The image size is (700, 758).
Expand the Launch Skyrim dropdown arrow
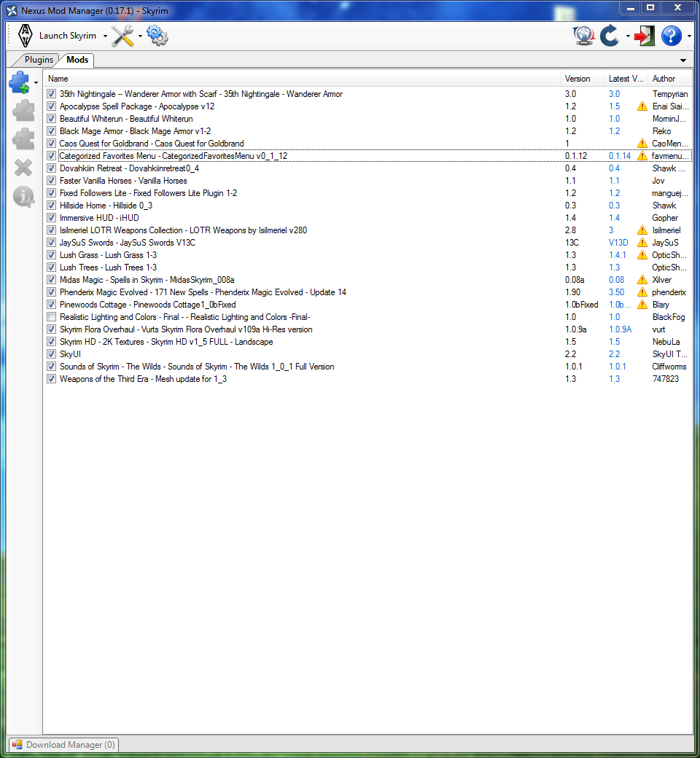click(105, 36)
